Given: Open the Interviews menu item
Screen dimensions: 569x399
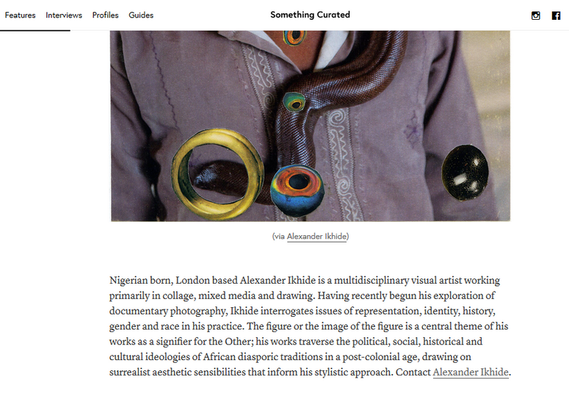Looking at the screenshot, I should tap(64, 15).
